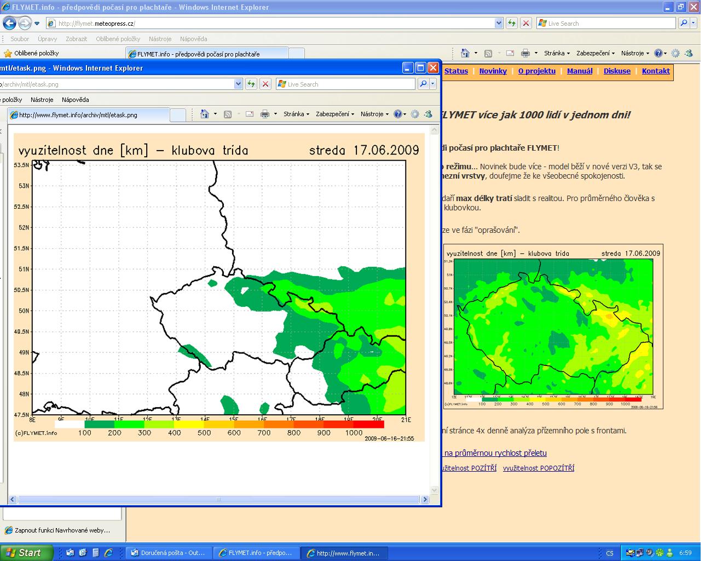Click search magnifier in main FLYMET window
The width and height of the screenshot is (728, 561).
click(683, 23)
